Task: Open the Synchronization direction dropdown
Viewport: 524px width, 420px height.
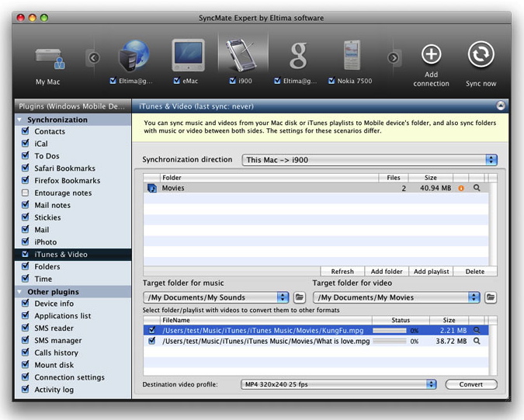Action: (x=370, y=160)
